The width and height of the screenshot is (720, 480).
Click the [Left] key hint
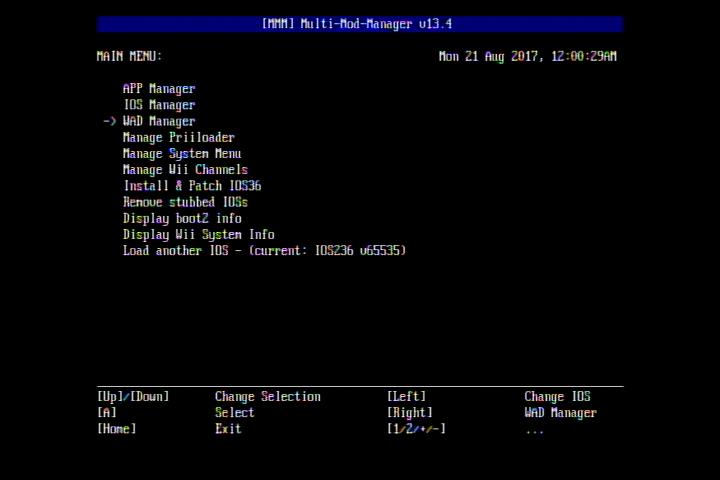pos(406,396)
